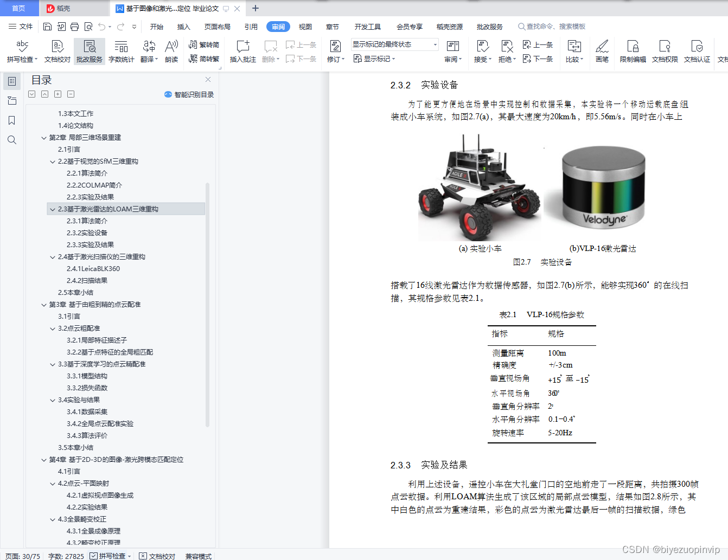The image size is (728, 560).
Task: Click the minus collapse-level outline button
Action: [x=71, y=94]
